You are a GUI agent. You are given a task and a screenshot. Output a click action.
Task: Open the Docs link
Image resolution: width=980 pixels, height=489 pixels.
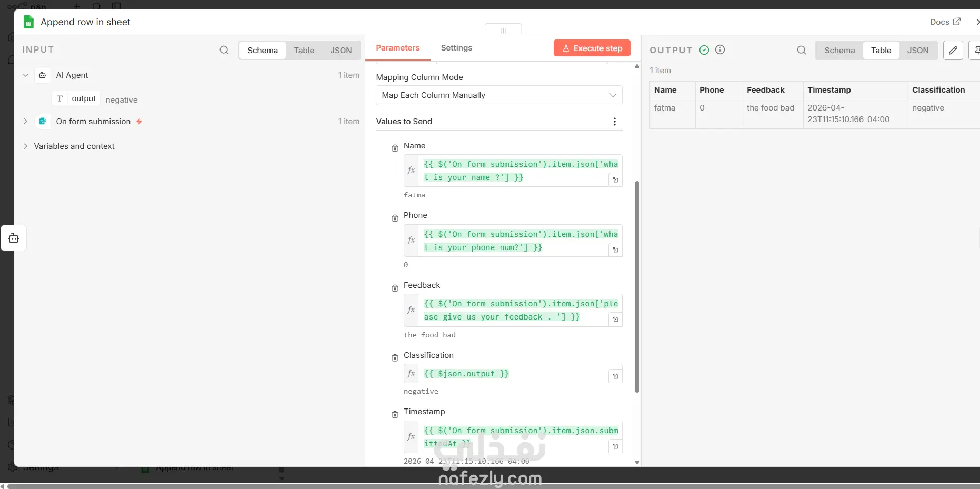tap(945, 22)
